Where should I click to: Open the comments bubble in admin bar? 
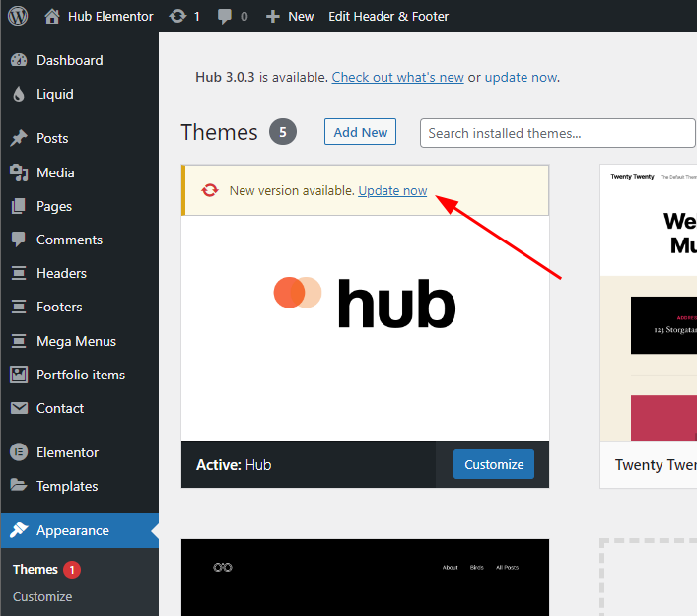225,17
